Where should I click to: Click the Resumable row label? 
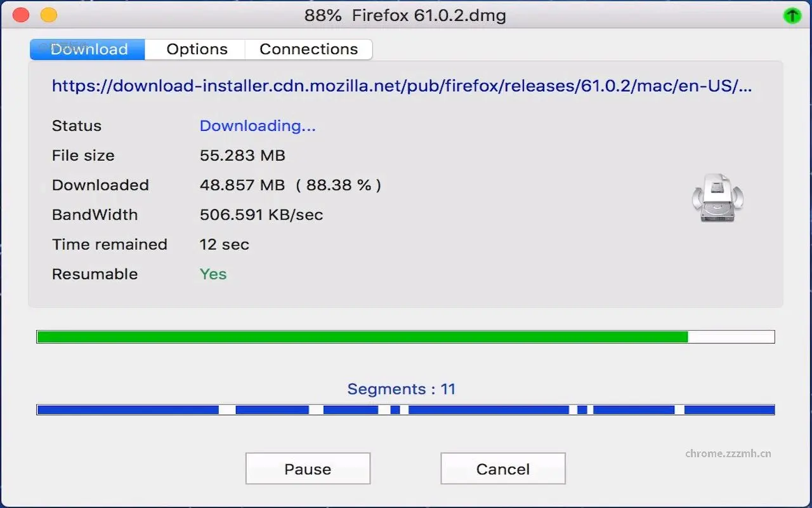click(95, 274)
